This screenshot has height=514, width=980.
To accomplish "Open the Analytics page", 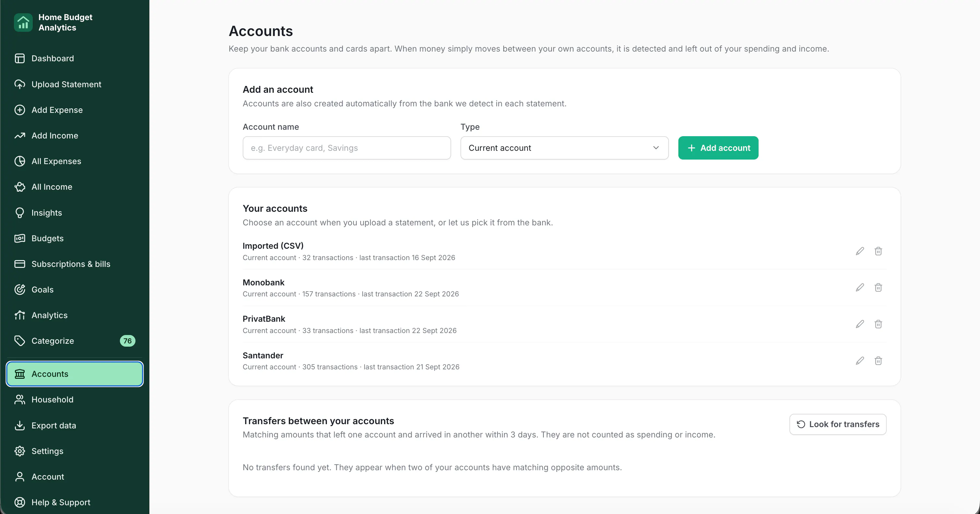I will [75, 315].
